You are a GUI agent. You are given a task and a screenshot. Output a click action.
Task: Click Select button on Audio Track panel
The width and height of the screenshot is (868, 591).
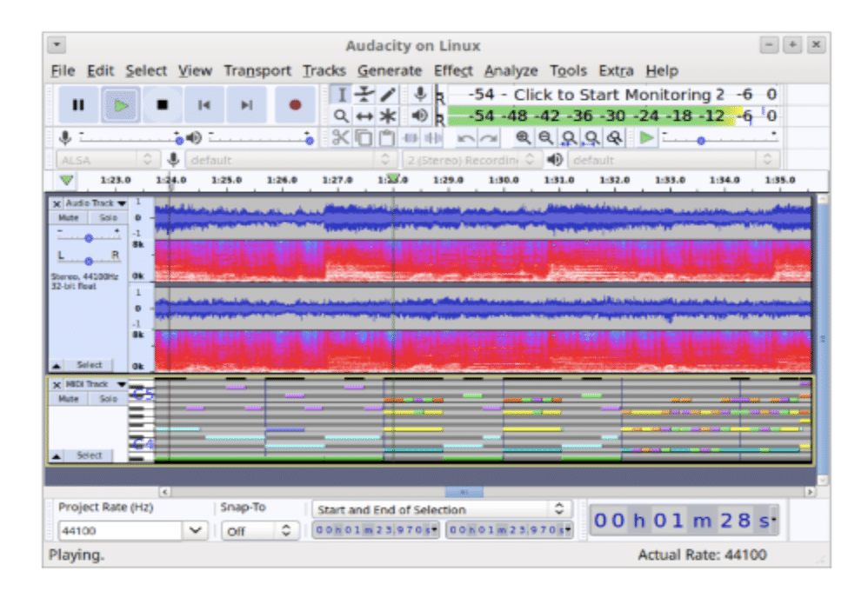point(89,365)
